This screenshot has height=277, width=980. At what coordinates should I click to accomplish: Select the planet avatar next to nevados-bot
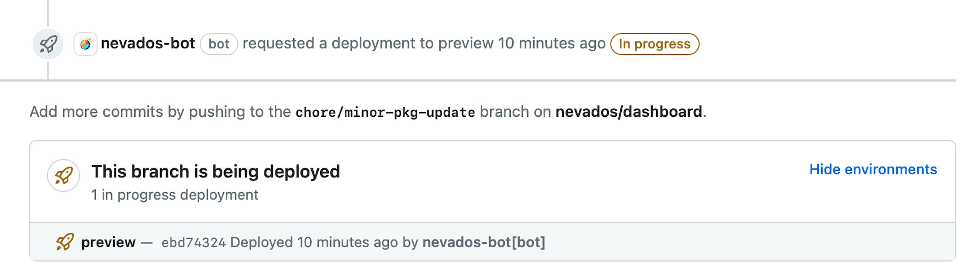point(85,44)
